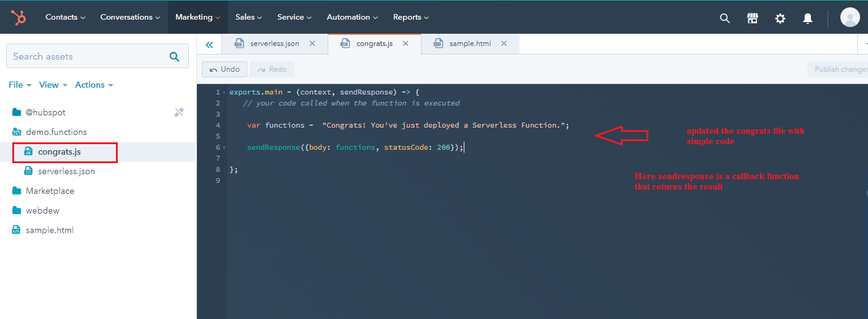This screenshot has height=319, width=868.
Task: Fold code at line 1 arrow
Action: (225, 93)
